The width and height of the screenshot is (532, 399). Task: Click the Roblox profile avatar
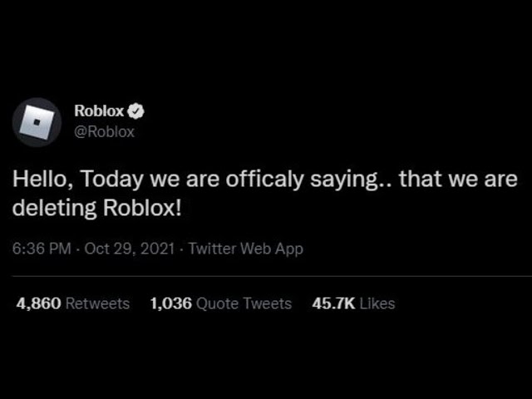click(x=37, y=122)
